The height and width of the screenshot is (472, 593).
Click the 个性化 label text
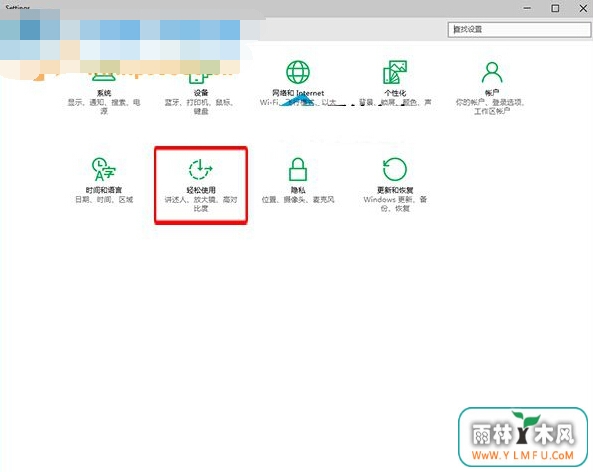click(395, 93)
